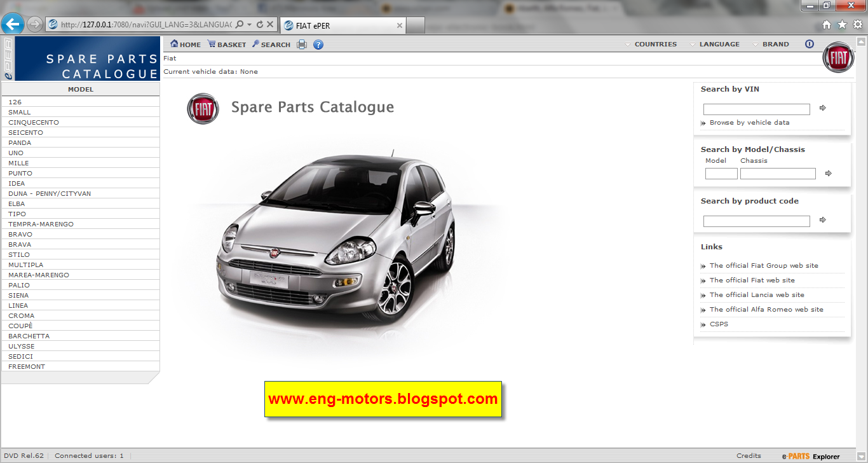Select the IDEA model
This screenshot has width=868, height=463.
coord(80,183)
